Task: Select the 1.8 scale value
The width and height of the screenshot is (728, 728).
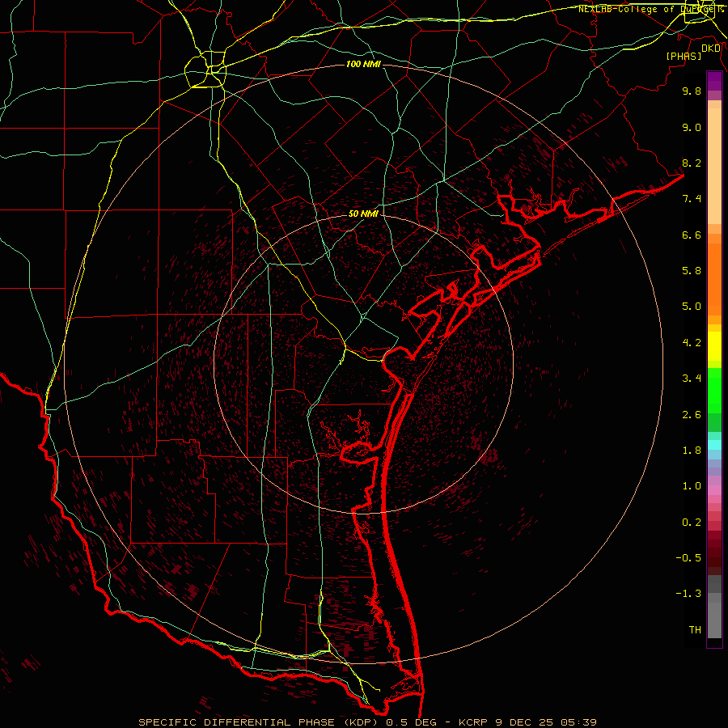Action: tap(692, 451)
